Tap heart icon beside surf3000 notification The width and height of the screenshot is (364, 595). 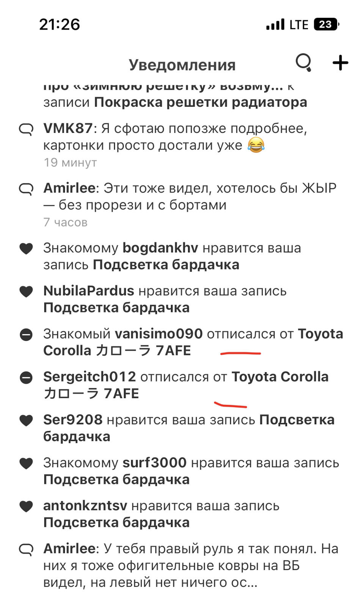tap(26, 463)
